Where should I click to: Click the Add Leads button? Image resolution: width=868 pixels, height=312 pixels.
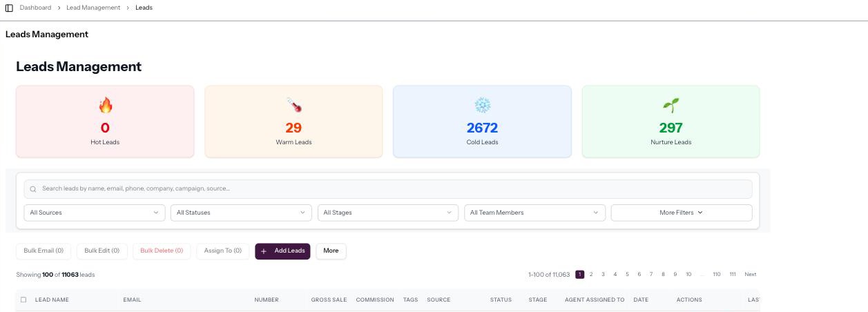coord(282,251)
